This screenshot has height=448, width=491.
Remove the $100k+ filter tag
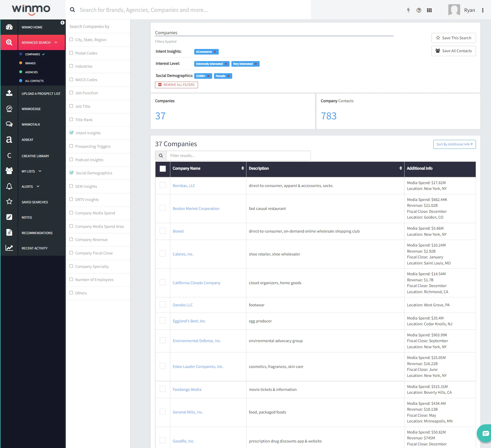[x=208, y=76]
